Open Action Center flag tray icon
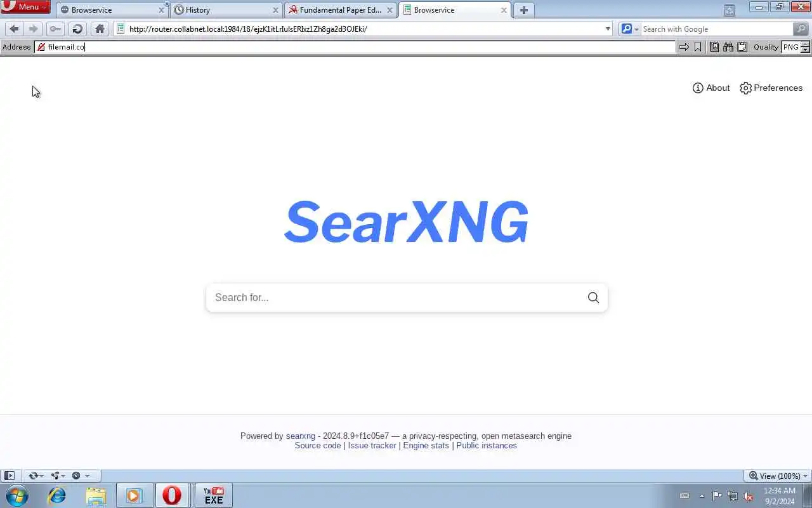812x508 pixels. point(717,496)
